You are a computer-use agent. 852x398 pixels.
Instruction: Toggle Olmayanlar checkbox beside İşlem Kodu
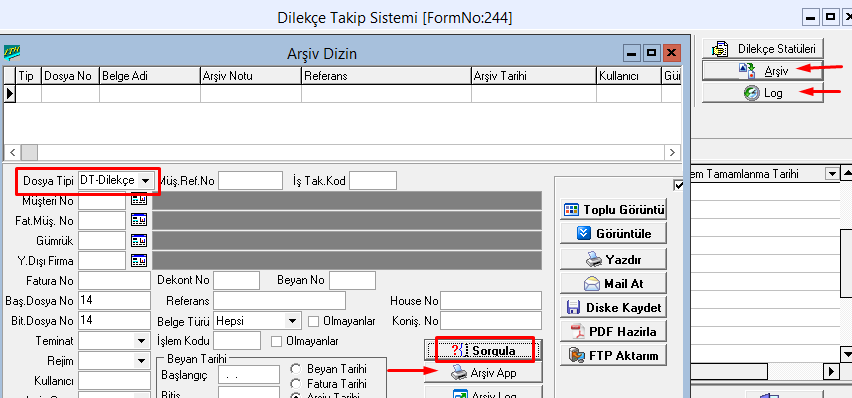[277, 341]
